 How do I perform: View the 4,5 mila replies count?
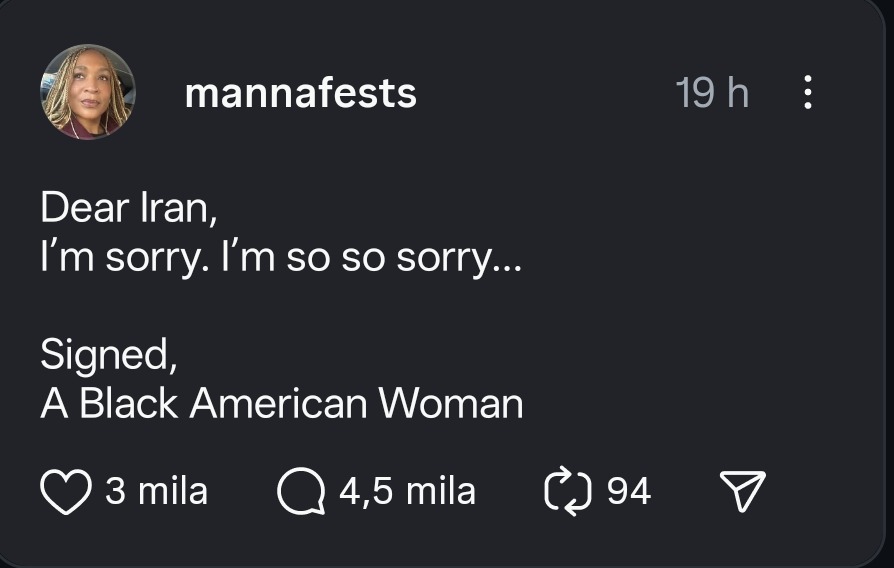(x=407, y=491)
